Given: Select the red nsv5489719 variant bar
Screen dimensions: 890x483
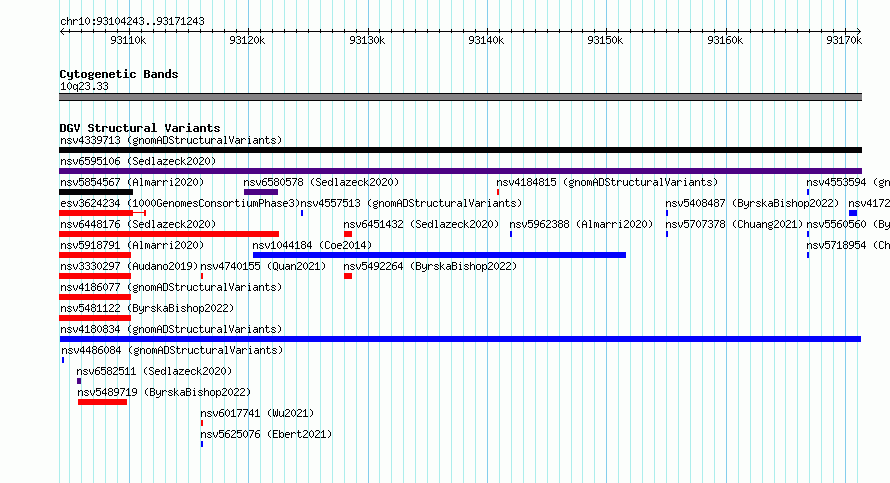Looking at the screenshot, I should tap(103, 402).
